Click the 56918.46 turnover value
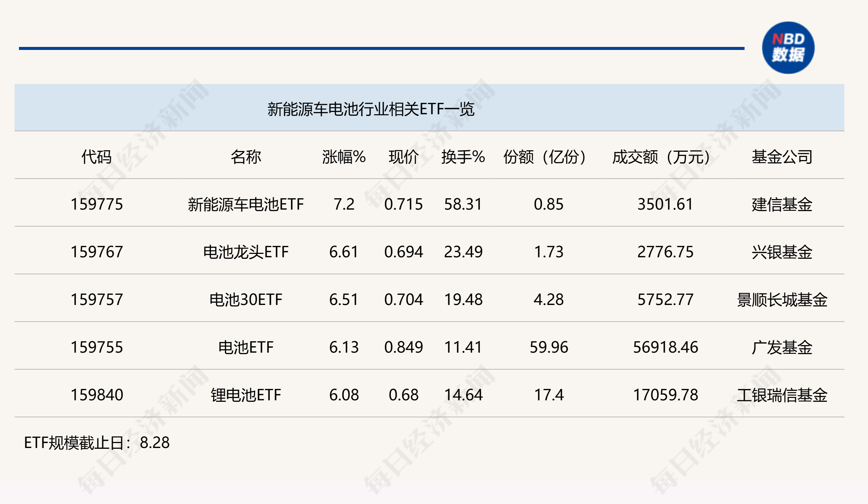The image size is (868, 504). point(665,347)
